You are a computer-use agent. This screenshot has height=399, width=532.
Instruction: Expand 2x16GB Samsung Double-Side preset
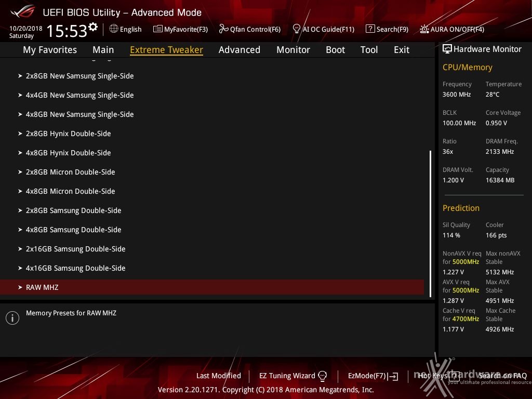(212, 249)
